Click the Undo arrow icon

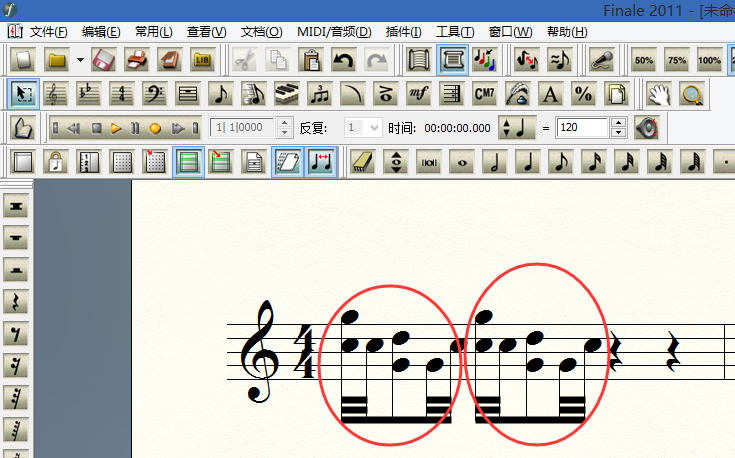tap(344, 60)
